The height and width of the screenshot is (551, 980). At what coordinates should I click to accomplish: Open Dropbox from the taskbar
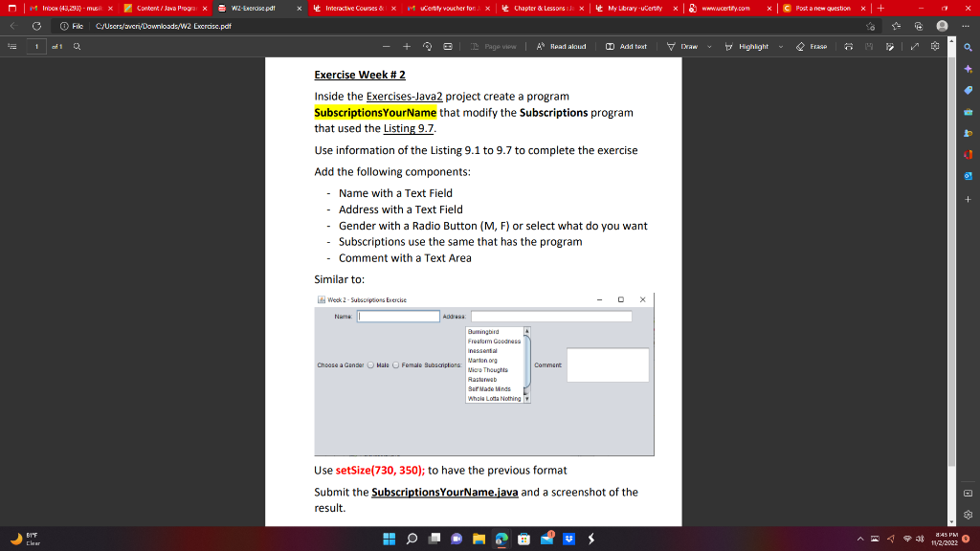coord(568,539)
